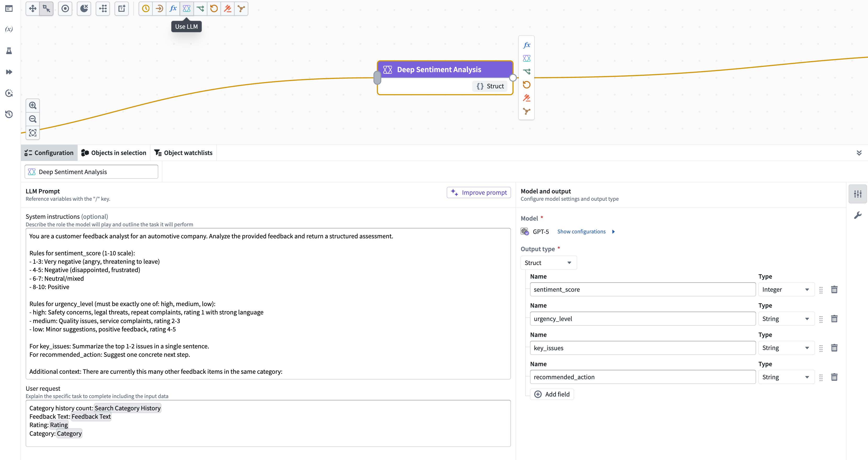Open the Type dropdown for key_issues
Viewport: 868px width, 460px height.
coord(786,348)
